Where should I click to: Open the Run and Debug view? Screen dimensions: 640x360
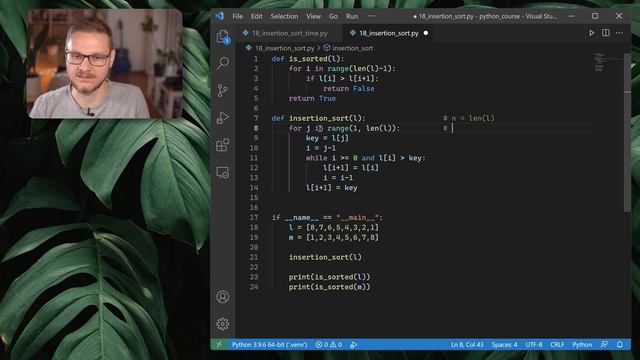[x=223, y=118]
